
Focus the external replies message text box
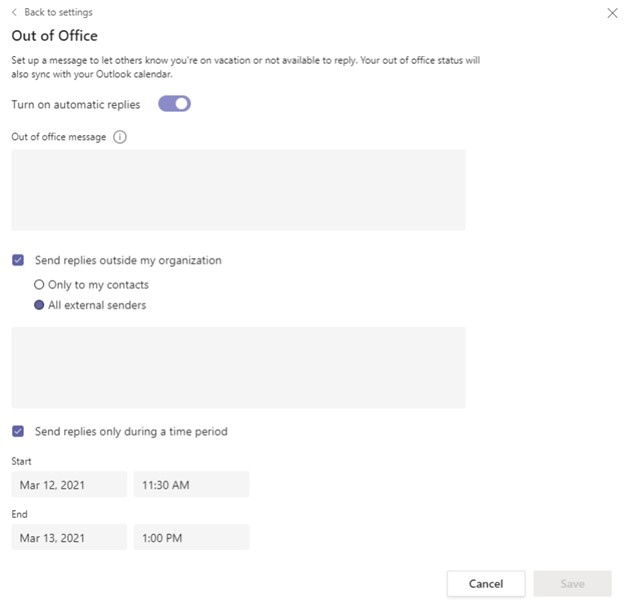pos(238,367)
